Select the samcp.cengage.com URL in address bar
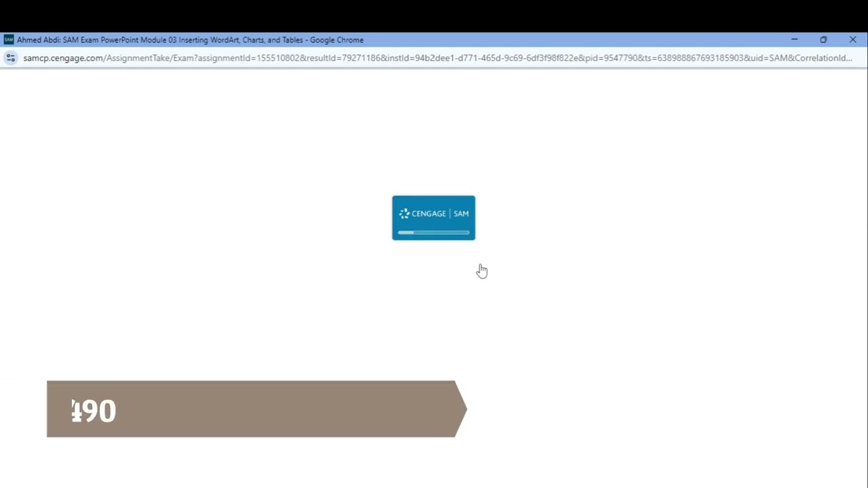 pos(437,58)
